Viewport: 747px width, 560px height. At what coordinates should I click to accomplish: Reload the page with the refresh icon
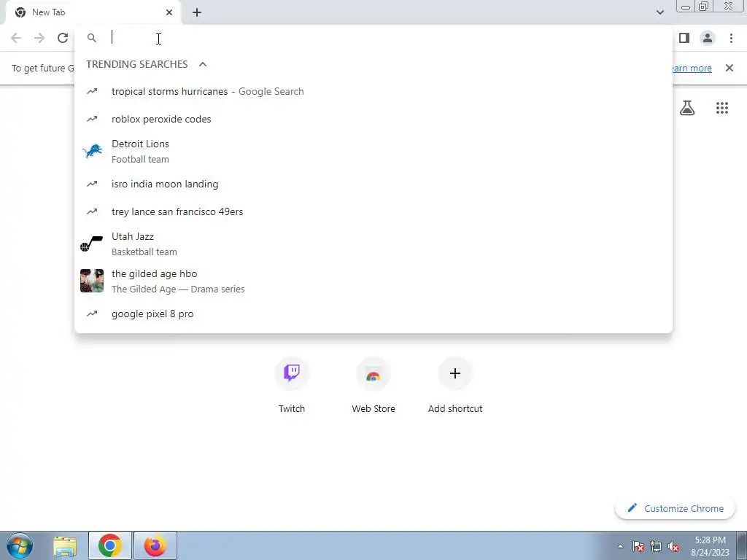(63, 38)
